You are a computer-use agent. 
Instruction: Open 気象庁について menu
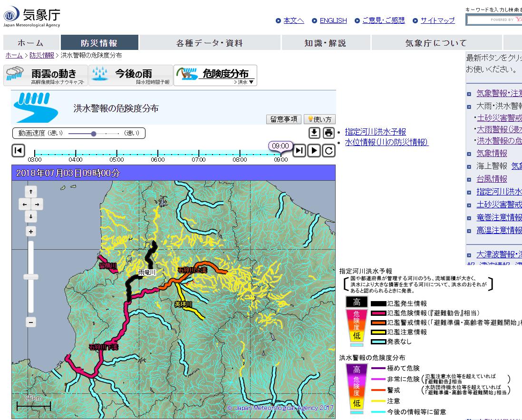[x=436, y=43]
